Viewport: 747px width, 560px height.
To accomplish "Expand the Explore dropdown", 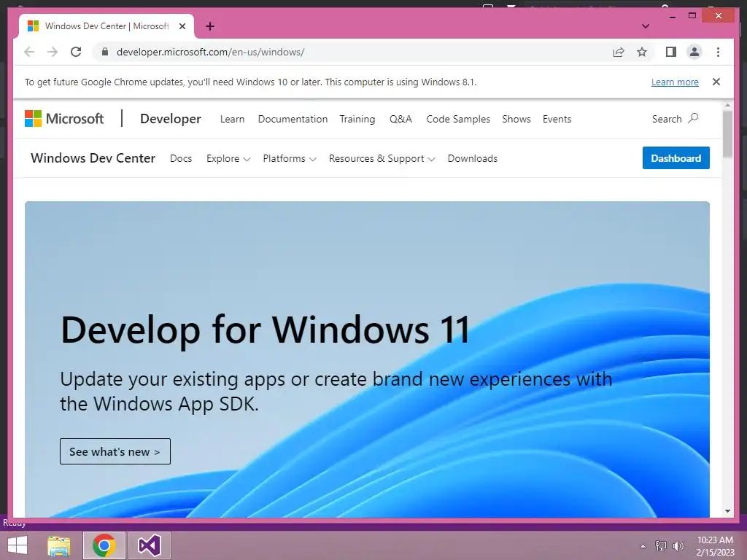I will [228, 158].
